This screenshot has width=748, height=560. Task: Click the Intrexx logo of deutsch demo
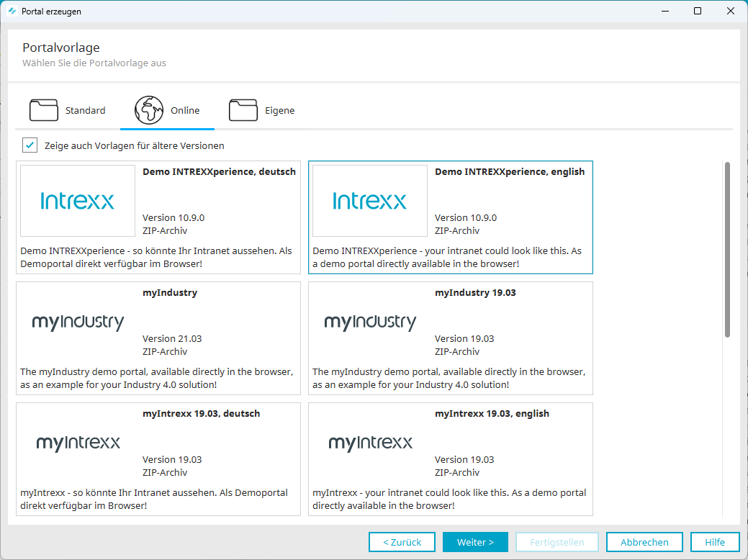click(x=78, y=201)
